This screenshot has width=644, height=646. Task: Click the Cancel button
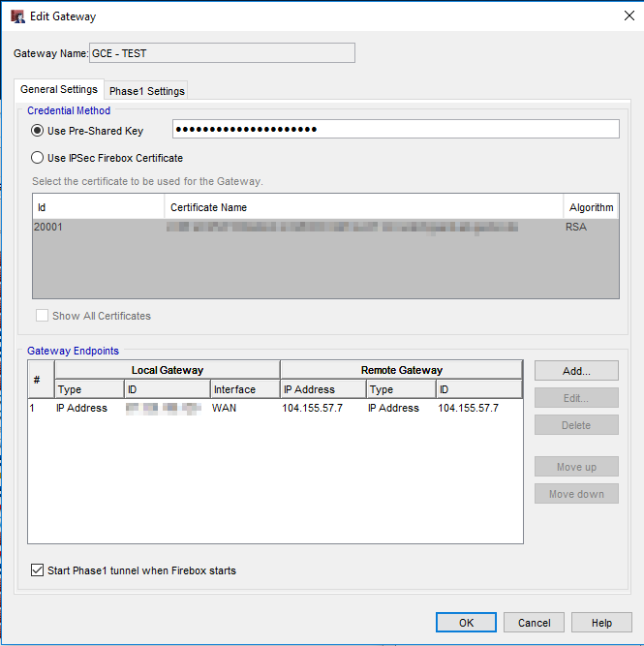point(534,623)
